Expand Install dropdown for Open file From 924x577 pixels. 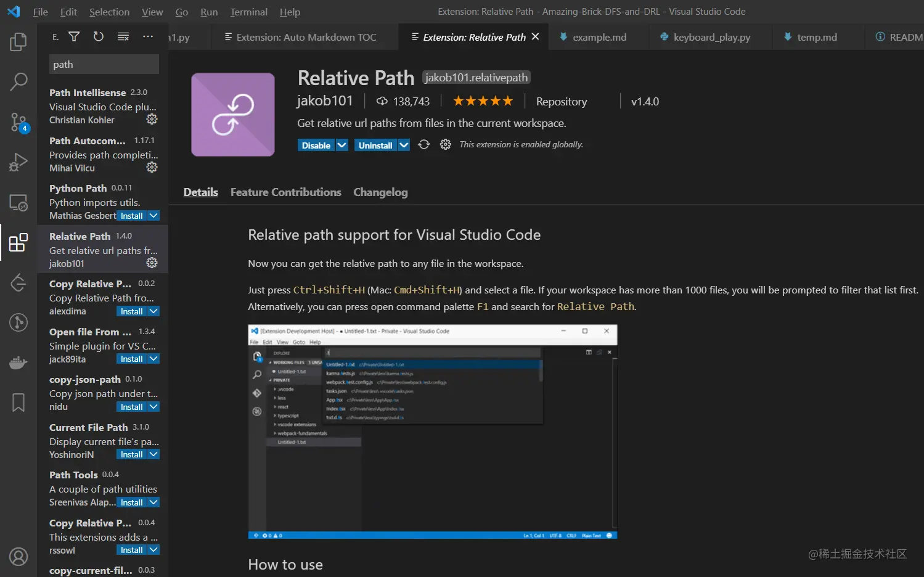tap(154, 359)
